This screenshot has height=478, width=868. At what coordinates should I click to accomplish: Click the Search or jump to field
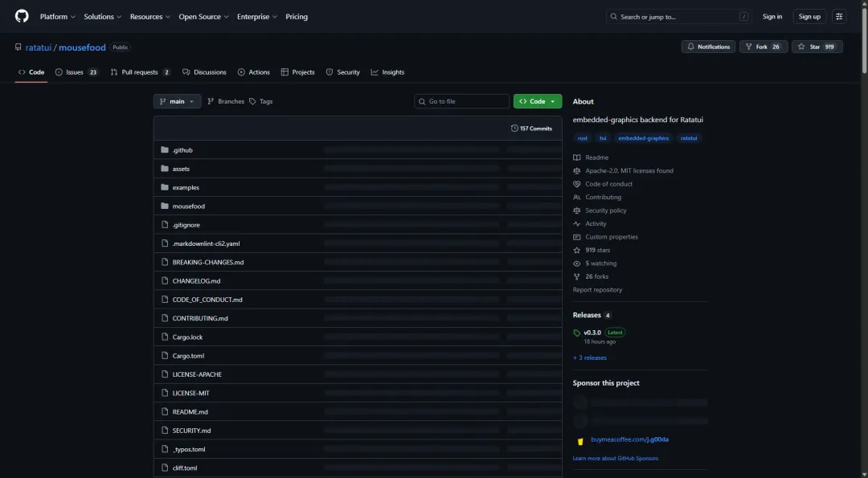tap(678, 17)
